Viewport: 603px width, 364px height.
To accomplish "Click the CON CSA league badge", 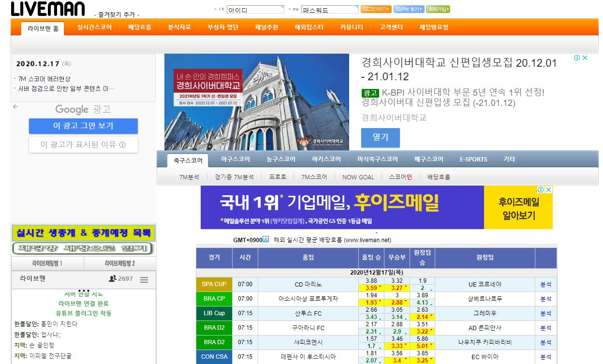I will coord(214,357).
